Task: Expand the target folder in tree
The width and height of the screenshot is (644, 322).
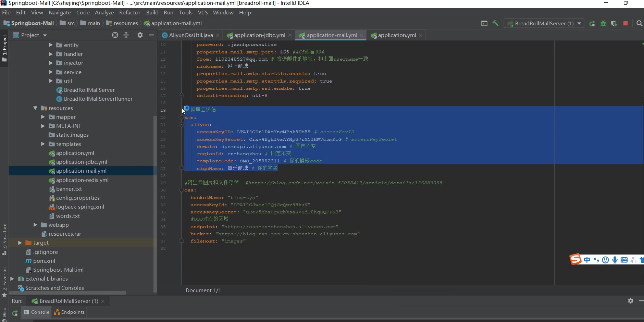Action: (20, 243)
